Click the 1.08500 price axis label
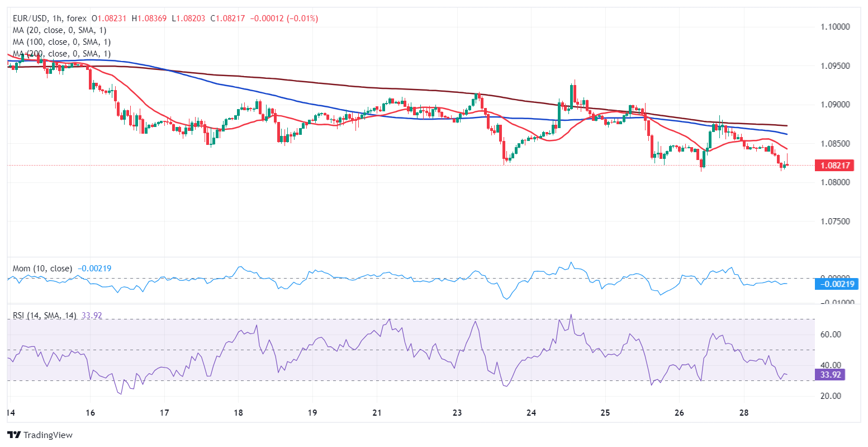This screenshot has height=447, width=868. click(835, 144)
